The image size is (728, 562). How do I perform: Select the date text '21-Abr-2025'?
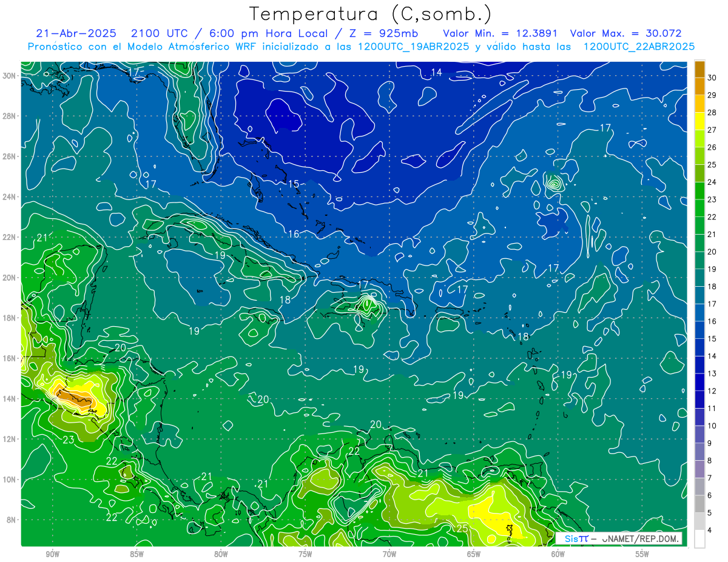76,33
